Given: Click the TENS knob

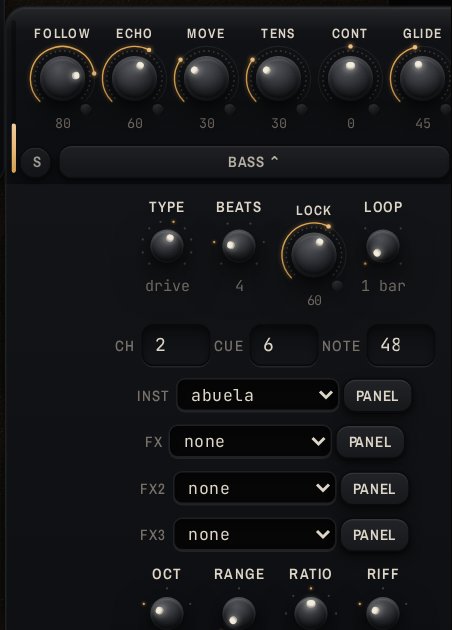Looking at the screenshot, I should point(278,78).
